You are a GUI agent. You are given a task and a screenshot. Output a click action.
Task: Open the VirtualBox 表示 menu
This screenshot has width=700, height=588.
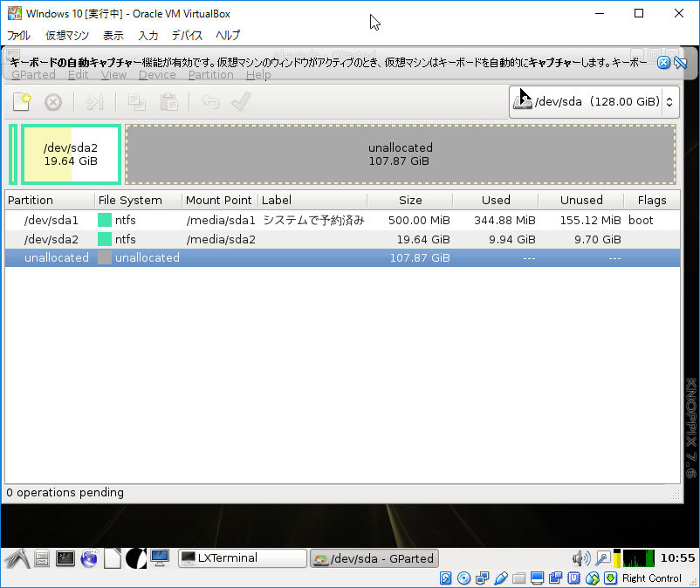pos(113,35)
